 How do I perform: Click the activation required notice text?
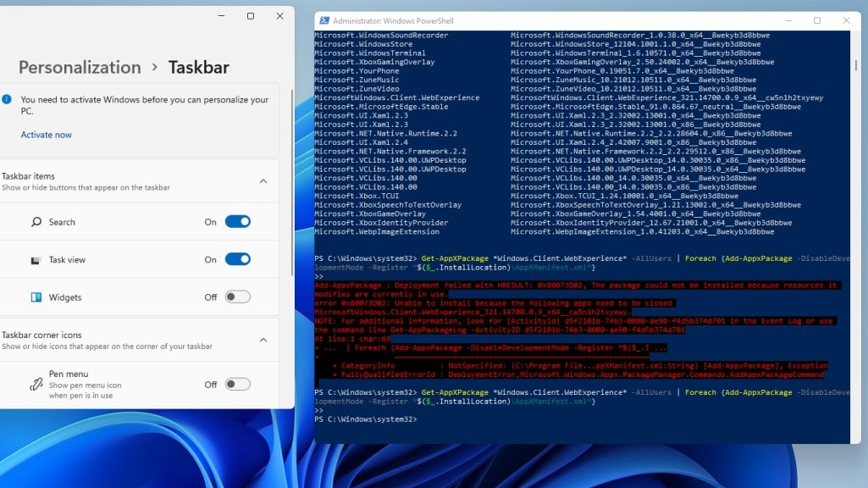click(145, 105)
